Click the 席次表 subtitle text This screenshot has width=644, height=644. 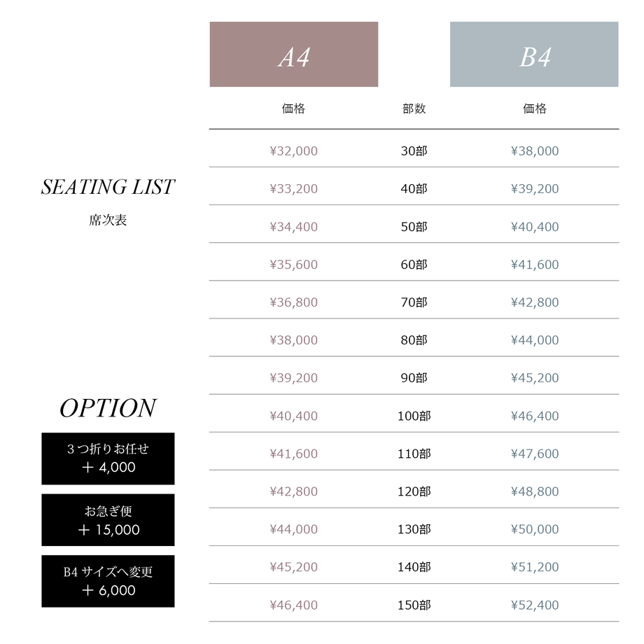pos(108,220)
